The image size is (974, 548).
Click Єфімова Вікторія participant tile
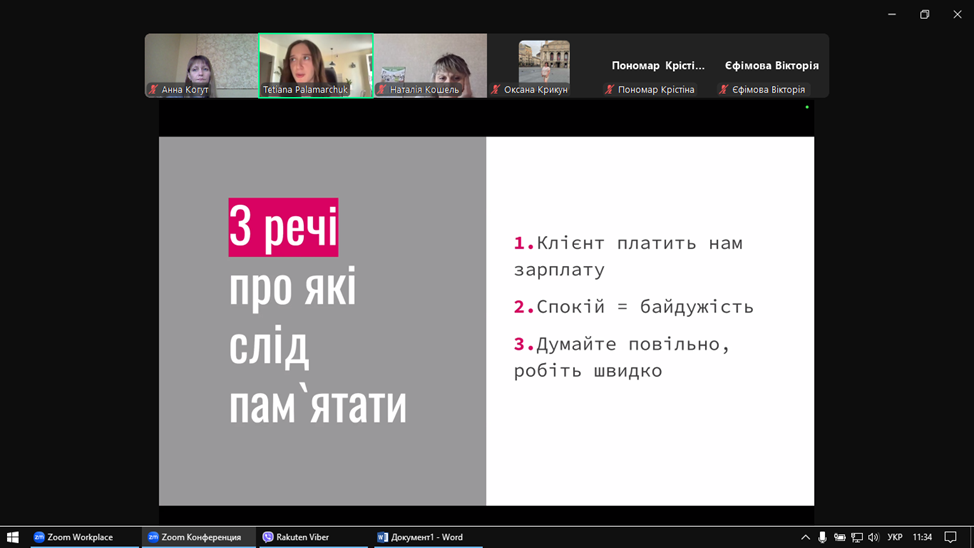click(x=771, y=66)
